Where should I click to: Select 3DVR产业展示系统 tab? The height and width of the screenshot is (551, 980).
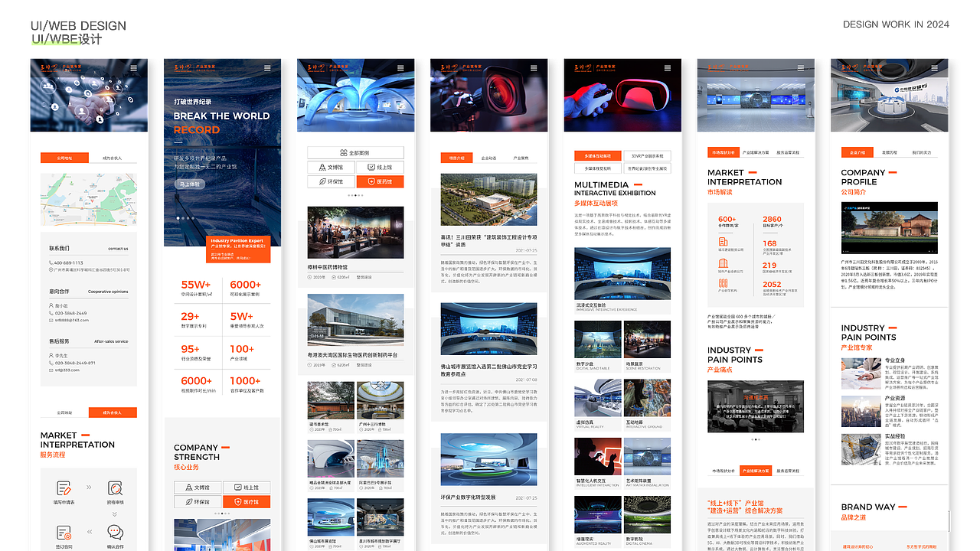pyautogui.click(x=647, y=155)
